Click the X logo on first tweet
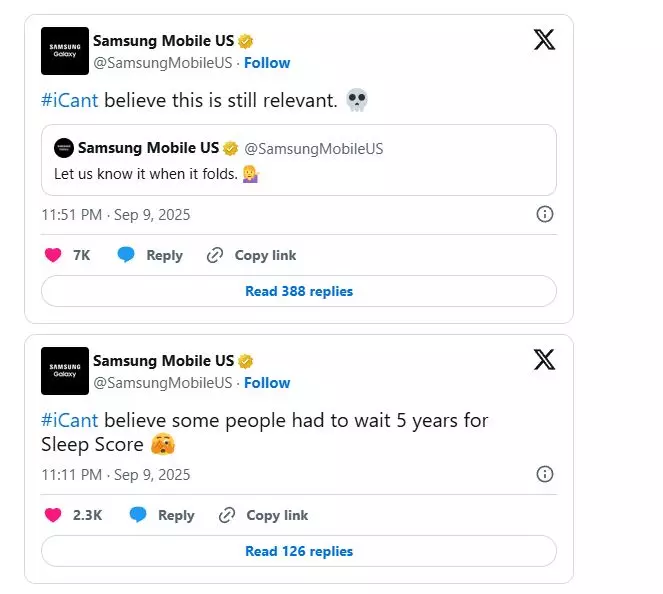Image resolution: width=663 pixels, height=594 pixels. 544,40
